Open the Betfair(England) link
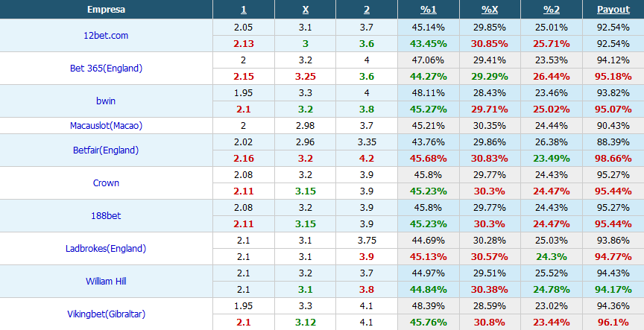 [106, 150]
